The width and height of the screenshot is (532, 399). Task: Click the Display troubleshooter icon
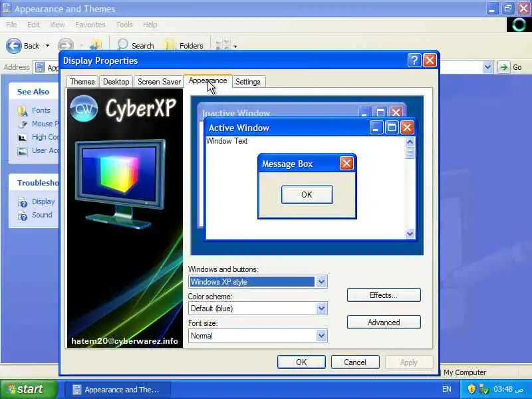point(23,202)
